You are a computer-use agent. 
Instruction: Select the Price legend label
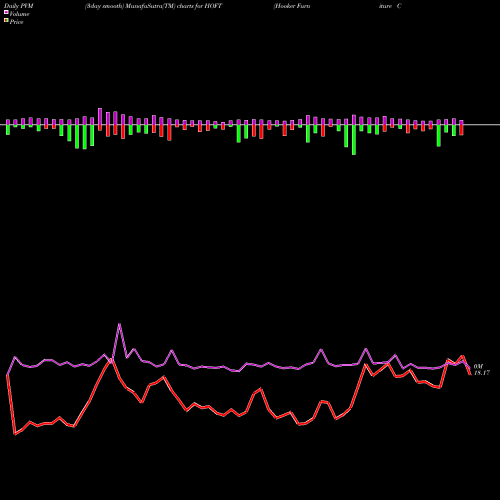point(16,22)
